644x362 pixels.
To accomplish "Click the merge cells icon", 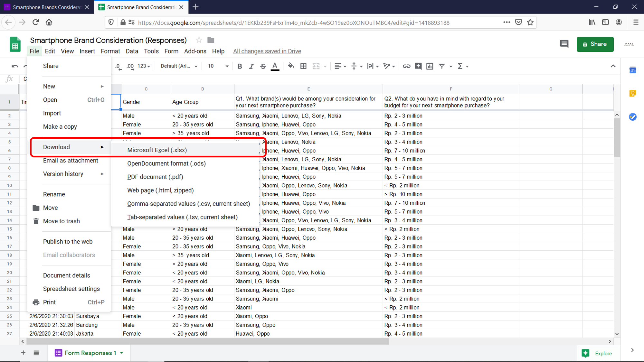I will (x=316, y=66).
